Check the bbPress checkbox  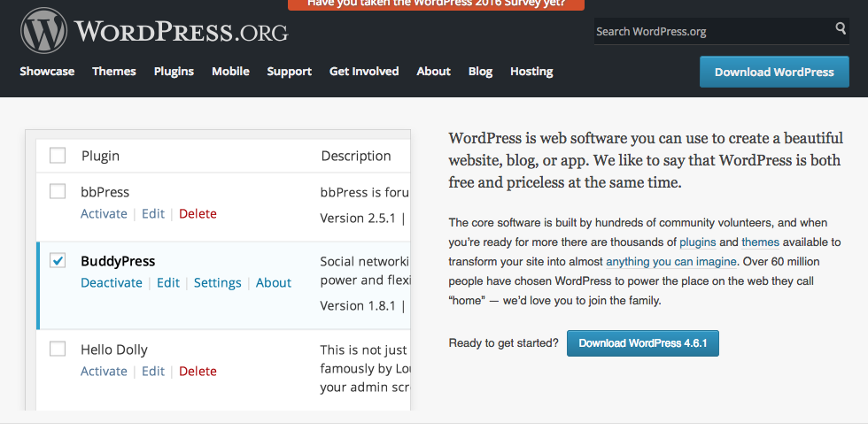coord(58,191)
